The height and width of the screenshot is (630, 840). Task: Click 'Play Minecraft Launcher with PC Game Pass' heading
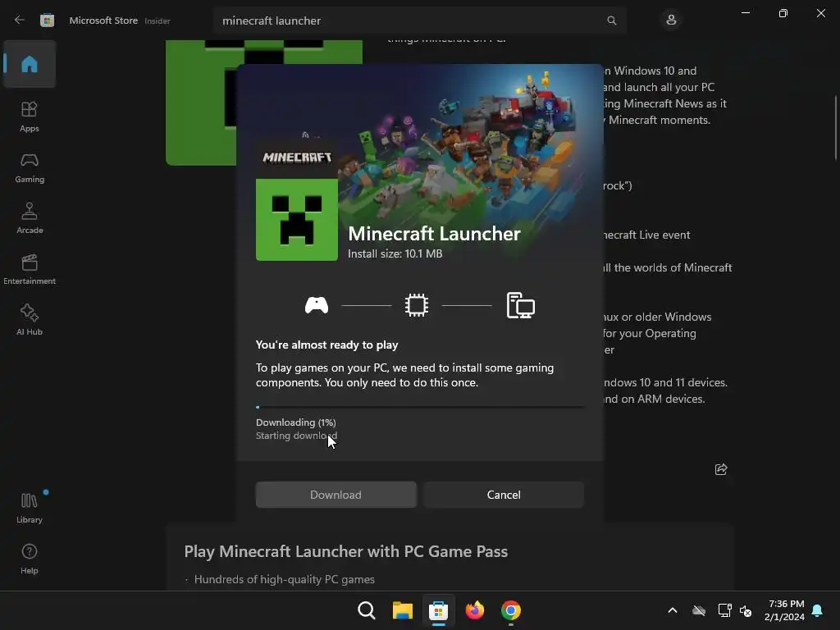[x=346, y=551]
